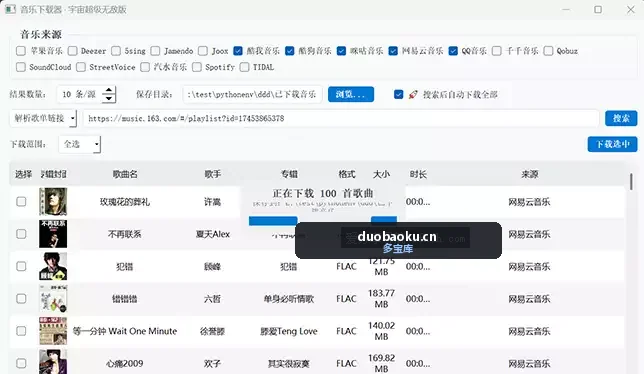Viewport: 644px width, 374px height.
Task: Click the artist cell 欢子
Action: tap(212, 363)
